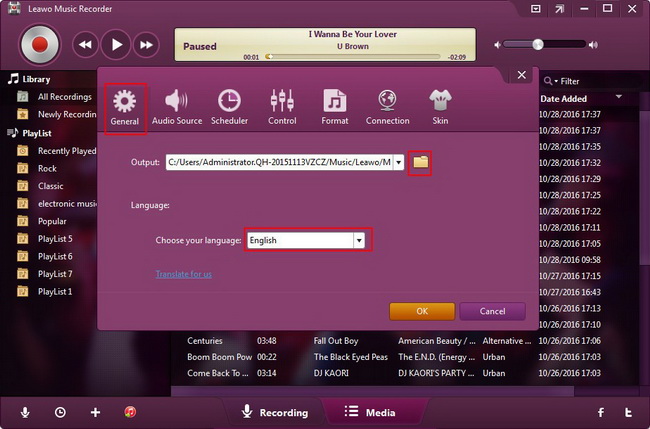Click the microphone icon in the bottom bar
The image size is (650, 429).
(25, 412)
